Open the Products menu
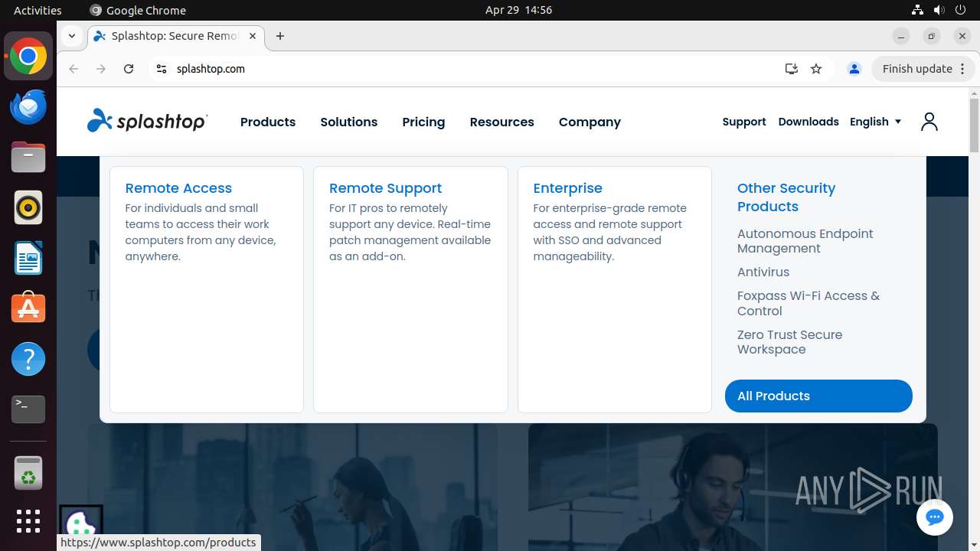 (268, 122)
